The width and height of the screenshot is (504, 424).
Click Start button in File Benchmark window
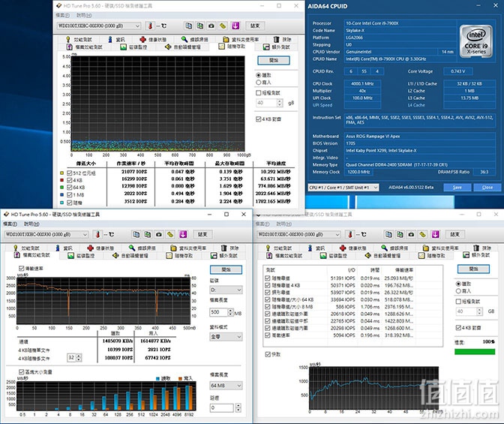coord(226,269)
